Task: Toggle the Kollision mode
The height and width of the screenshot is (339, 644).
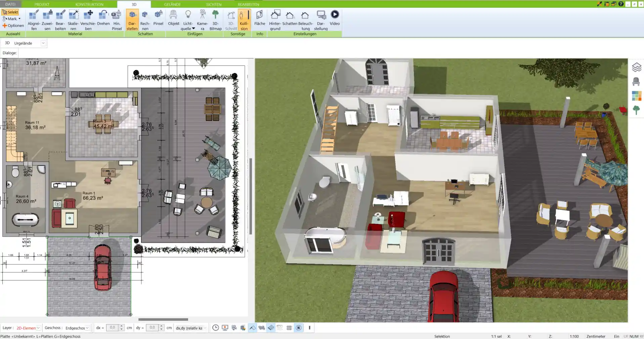Action: (x=244, y=20)
